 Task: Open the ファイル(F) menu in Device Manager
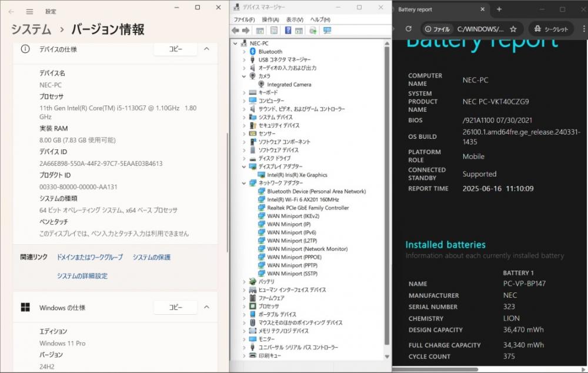tap(244, 19)
